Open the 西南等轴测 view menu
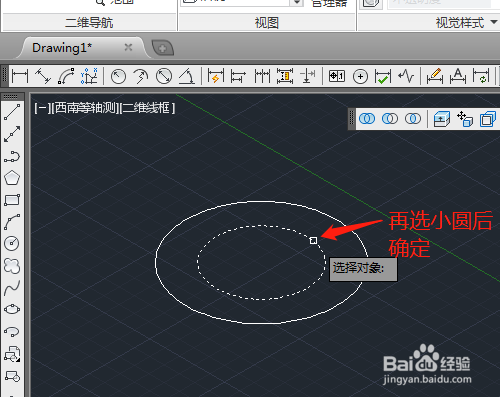500x397 pixels. 85,108
